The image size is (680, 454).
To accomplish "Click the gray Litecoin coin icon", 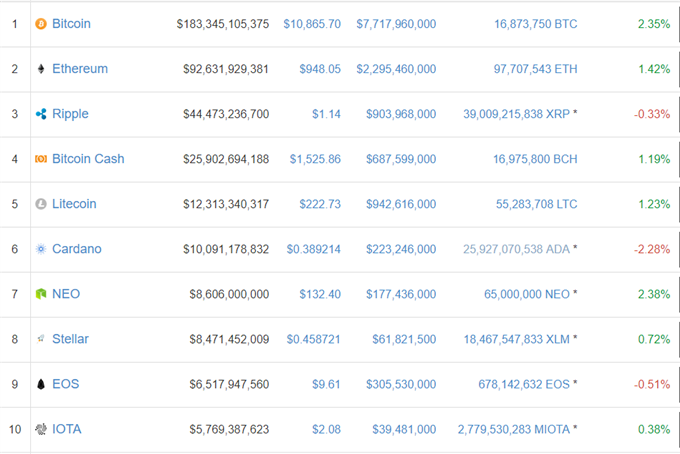I will [41, 204].
